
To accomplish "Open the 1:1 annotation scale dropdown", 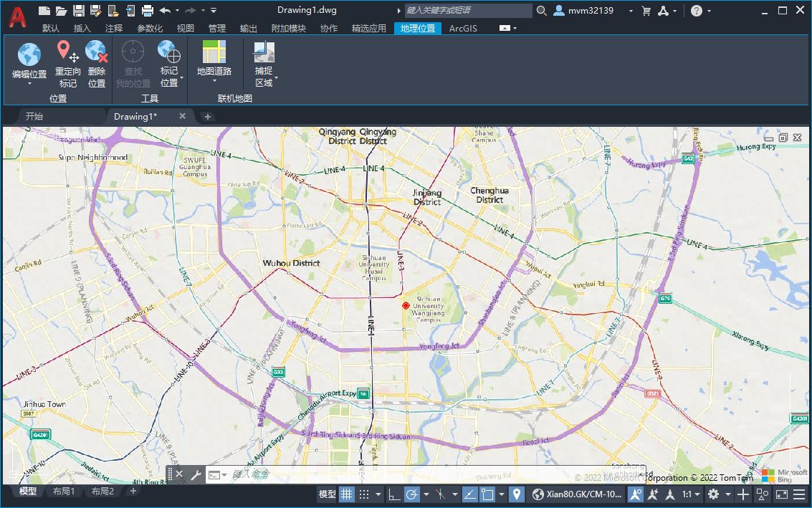I will click(691, 494).
